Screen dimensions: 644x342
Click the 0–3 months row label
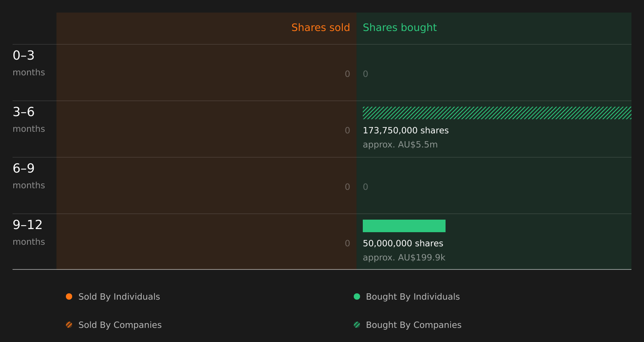coord(29,63)
